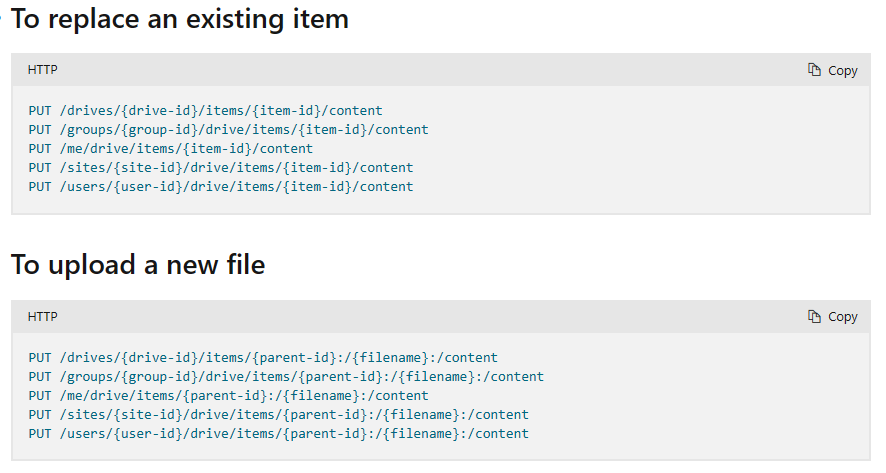Click 'To replace an existing item' heading
Image resolution: width=886 pixels, height=473 pixels.
[180, 19]
